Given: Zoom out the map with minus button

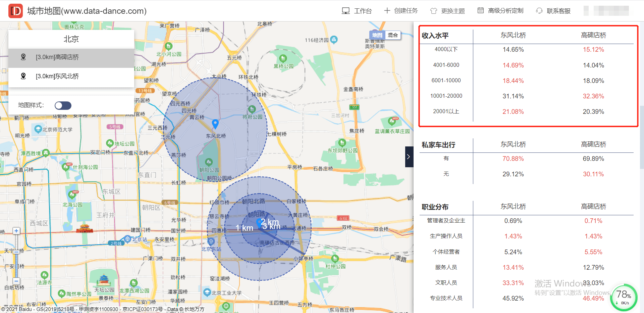Looking at the screenshot, I should (x=16, y=281).
